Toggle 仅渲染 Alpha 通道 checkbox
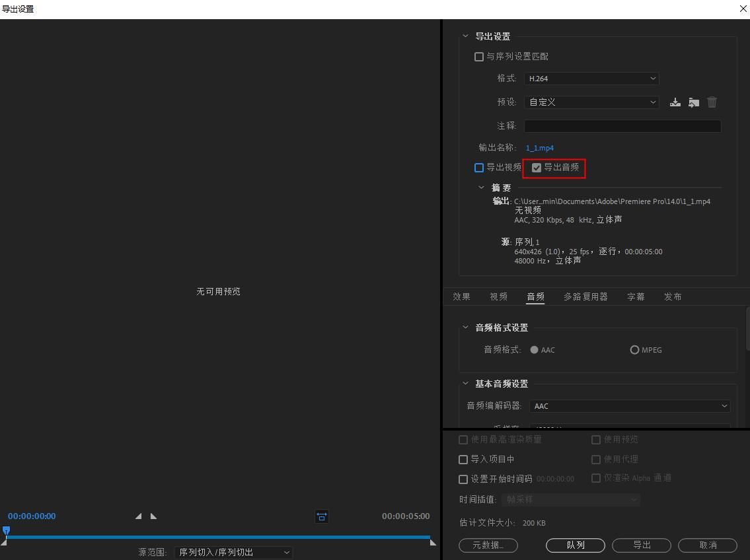This screenshot has width=750, height=560. point(596,478)
